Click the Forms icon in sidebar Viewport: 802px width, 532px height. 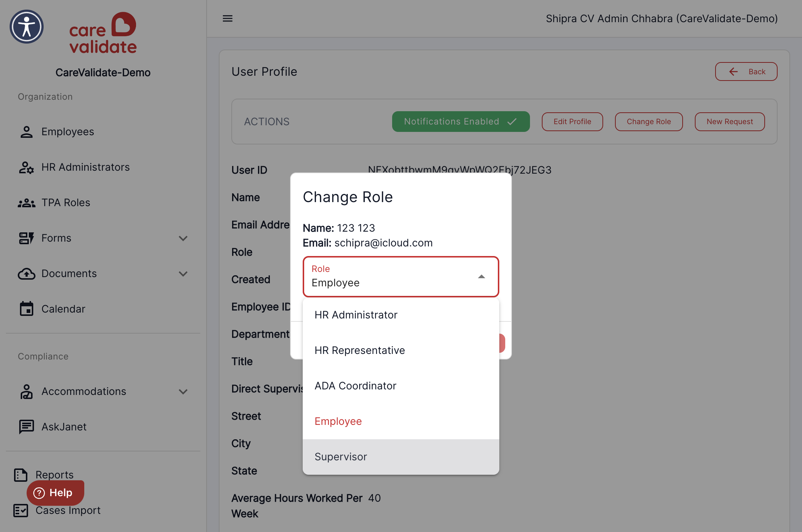(x=26, y=238)
